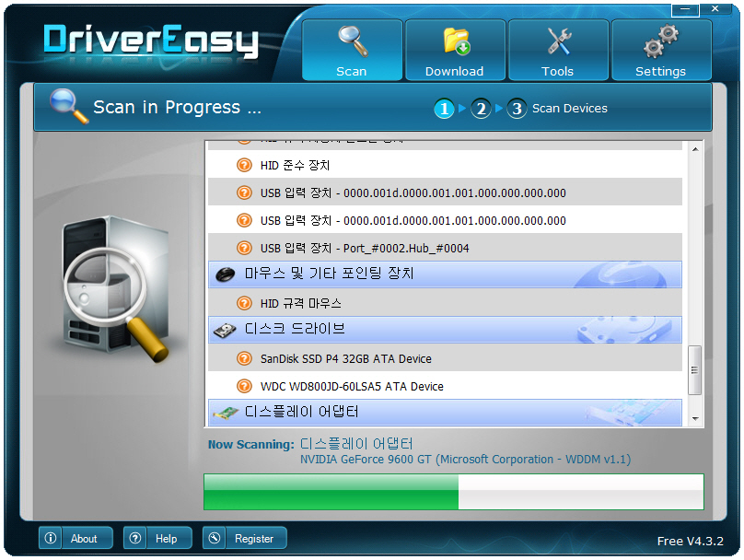
Task: Click the magnifier icon beside Scan in Progress
Action: [x=69, y=106]
